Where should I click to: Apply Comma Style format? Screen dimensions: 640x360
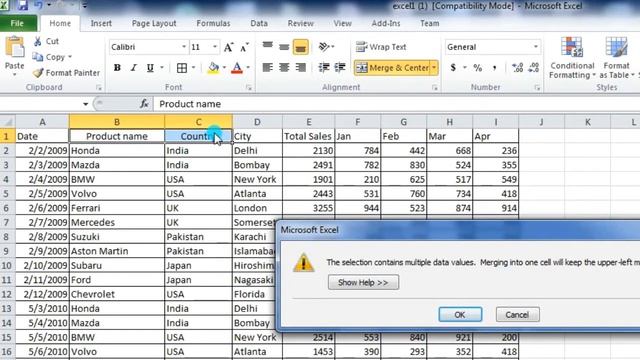click(x=494, y=67)
